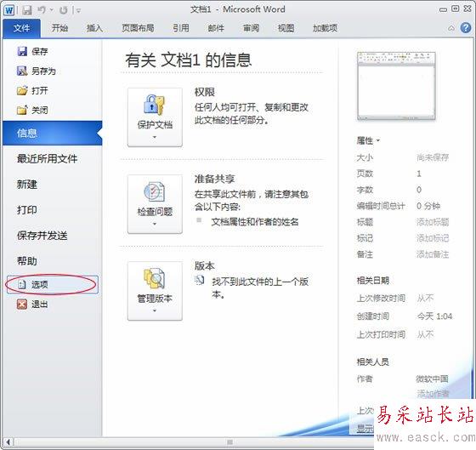
Task: Click the Word application icon in title bar
Action: 8,10
